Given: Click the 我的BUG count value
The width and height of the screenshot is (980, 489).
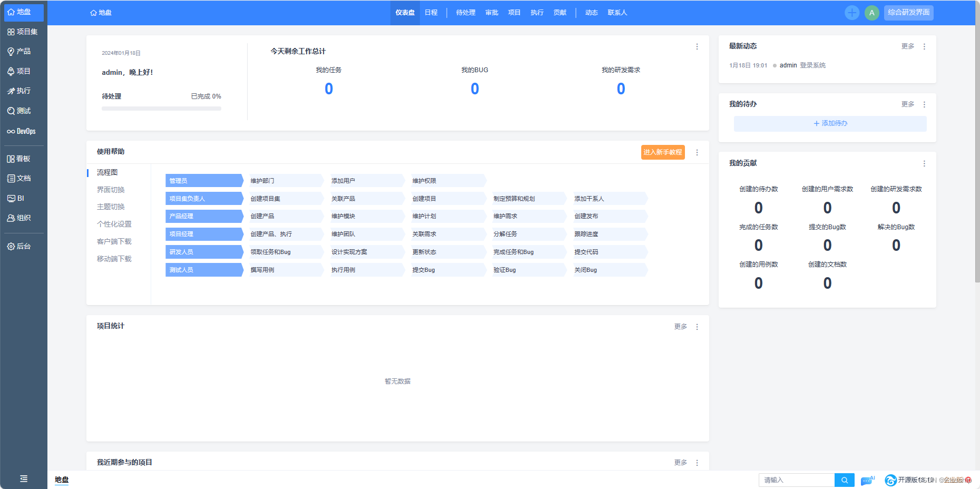Looking at the screenshot, I should 475,89.
